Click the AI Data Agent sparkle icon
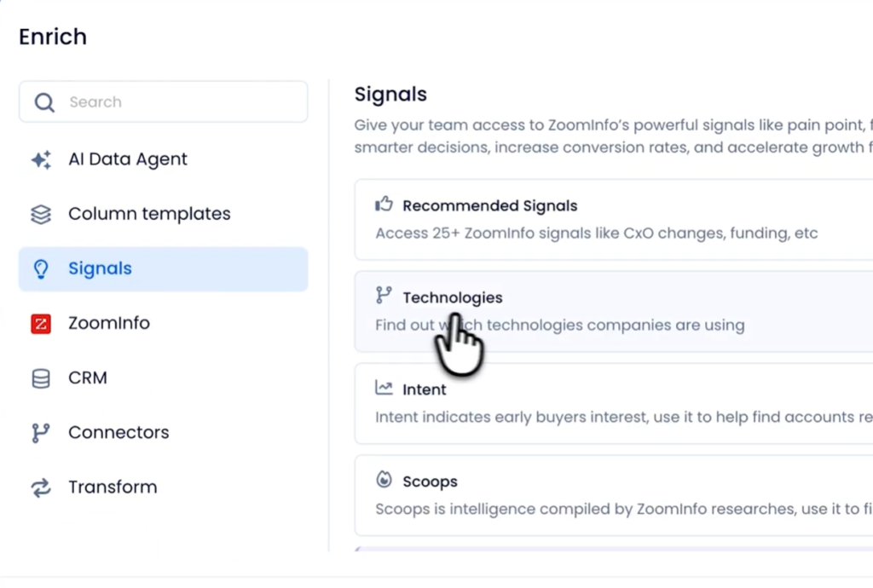The image size is (873, 588). 41,159
